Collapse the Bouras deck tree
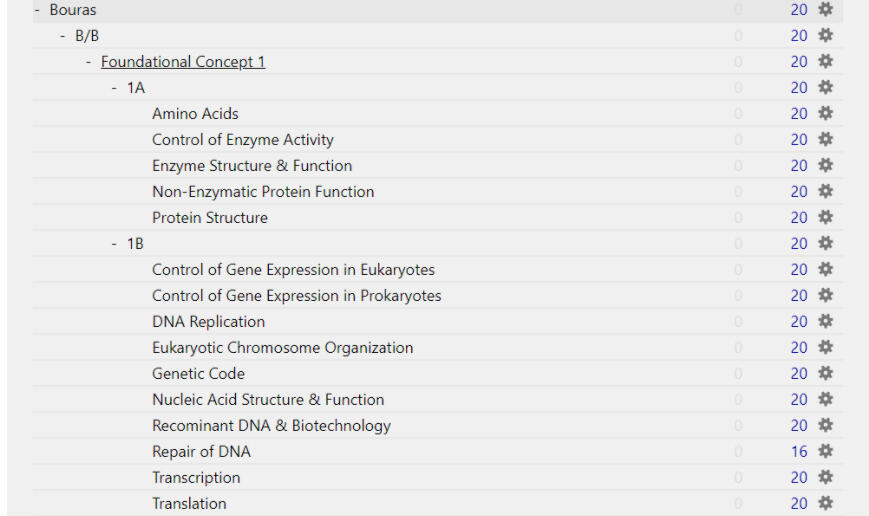869x516 pixels. 37,10
